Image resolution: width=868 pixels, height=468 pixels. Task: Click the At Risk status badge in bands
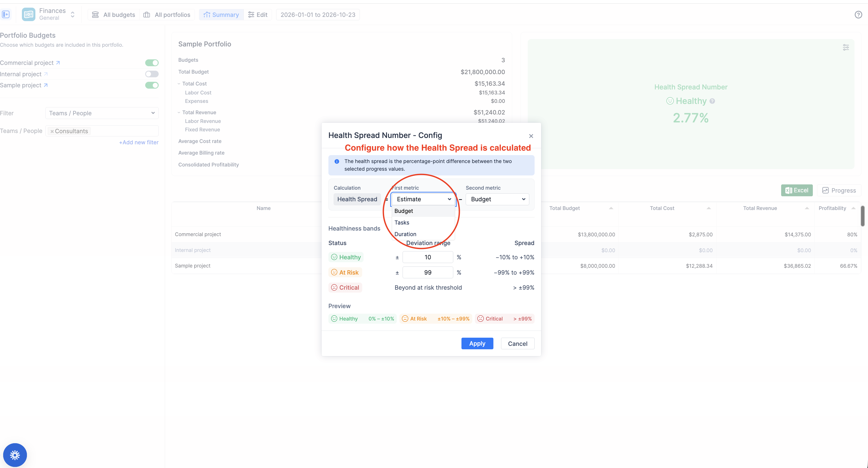(x=345, y=272)
